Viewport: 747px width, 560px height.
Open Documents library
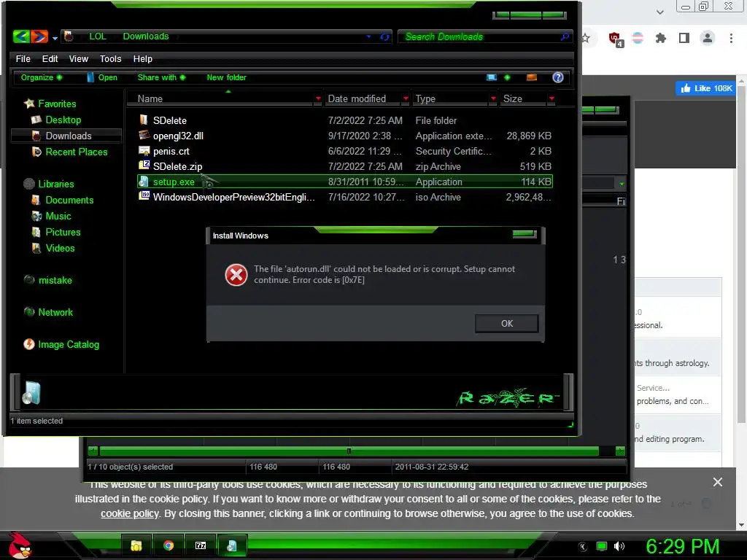point(62,200)
